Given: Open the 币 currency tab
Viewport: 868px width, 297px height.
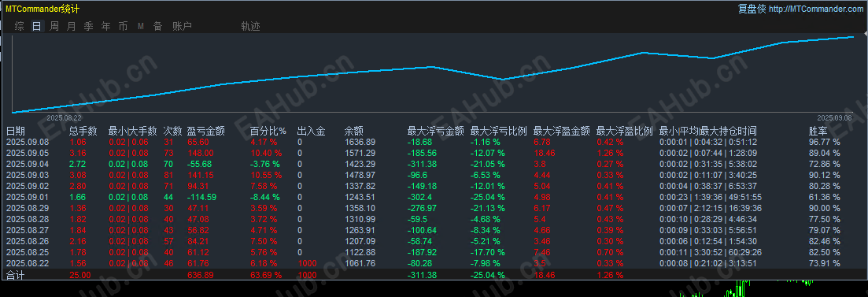Looking at the screenshot, I should point(123,26).
